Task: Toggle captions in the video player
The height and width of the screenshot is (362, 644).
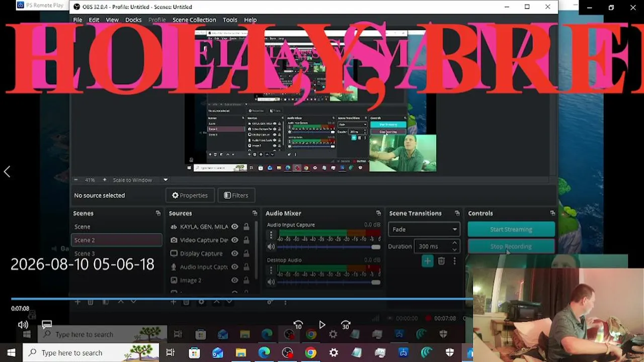Action: pos(47,325)
